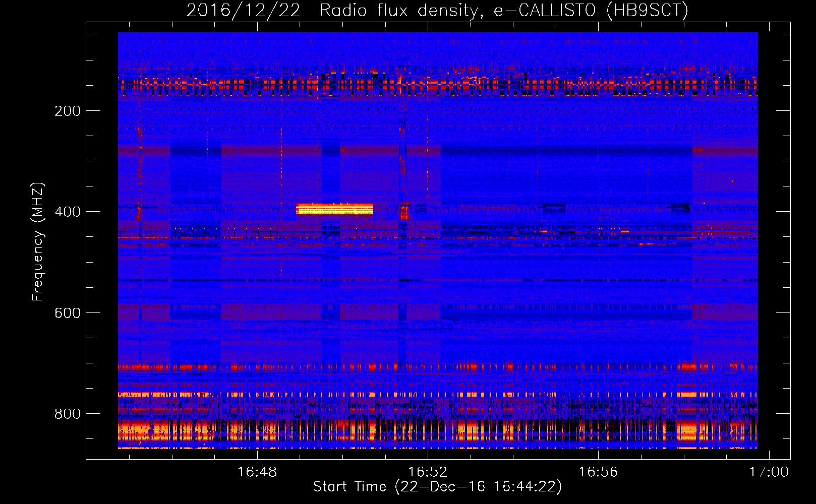
Task: Click the bright yellow burst near 400 MHz
Action: (x=334, y=209)
